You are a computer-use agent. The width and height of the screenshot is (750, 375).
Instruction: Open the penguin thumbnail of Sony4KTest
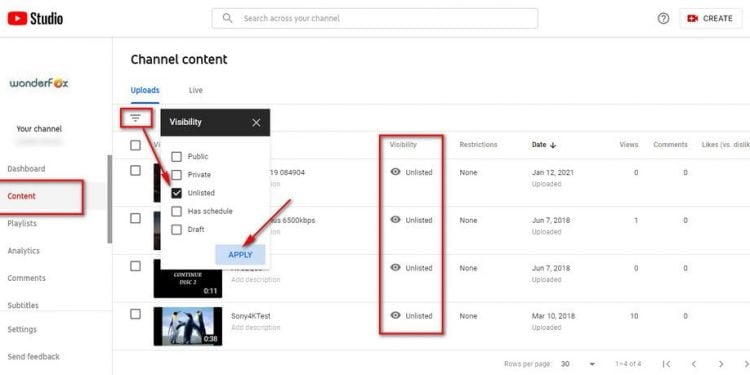(x=188, y=326)
